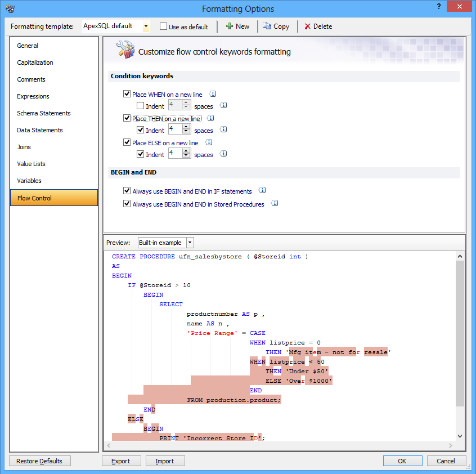Click ELSE indent spaces value field
The height and width of the screenshot is (474, 476).
(x=176, y=153)
